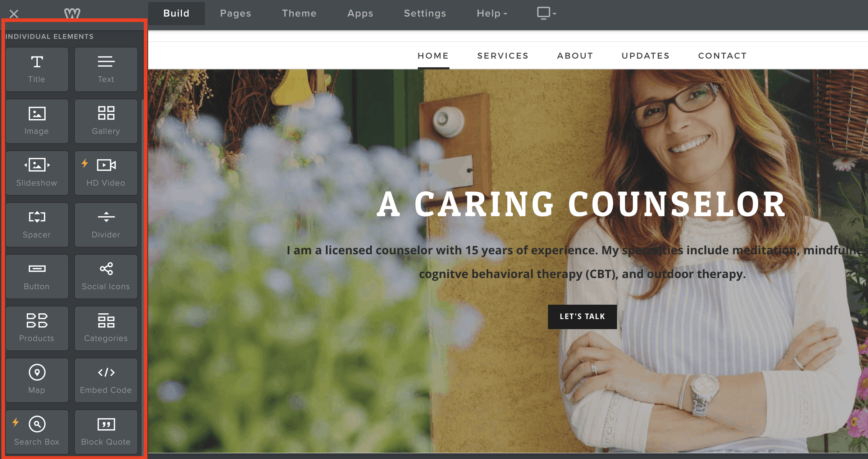Select the Title element
Viewport: 868px width, 459px height.
[x=37, y=69]
